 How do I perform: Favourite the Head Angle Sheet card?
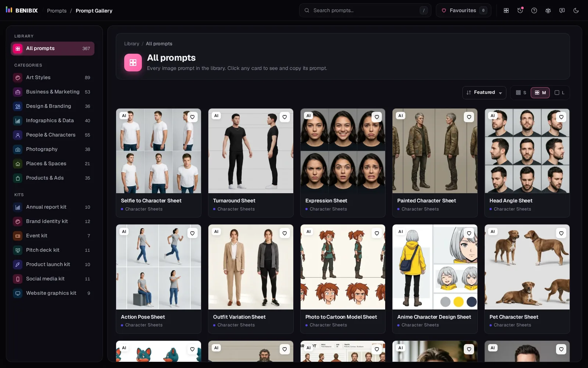(x=561, y=117)
